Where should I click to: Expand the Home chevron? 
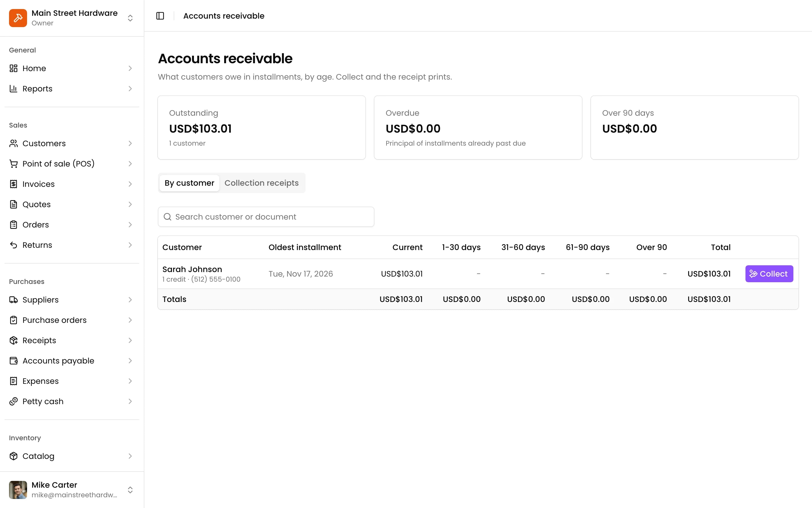click(130, 68)
